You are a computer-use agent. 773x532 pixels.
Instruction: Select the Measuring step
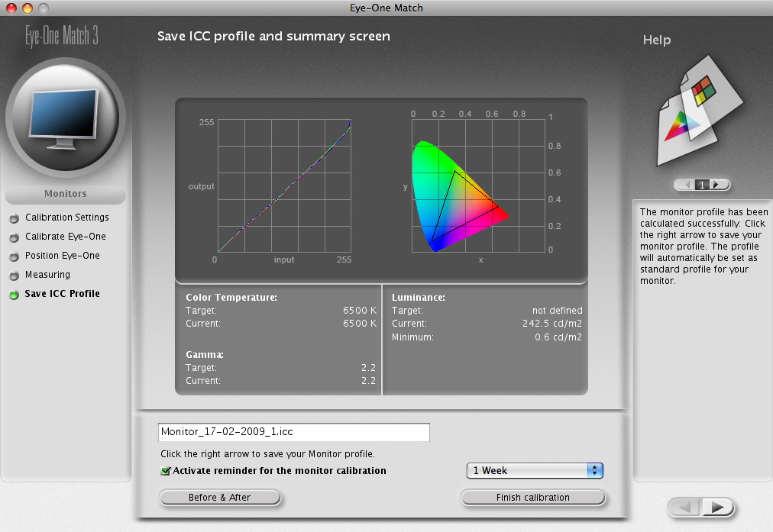pos(48,274)
